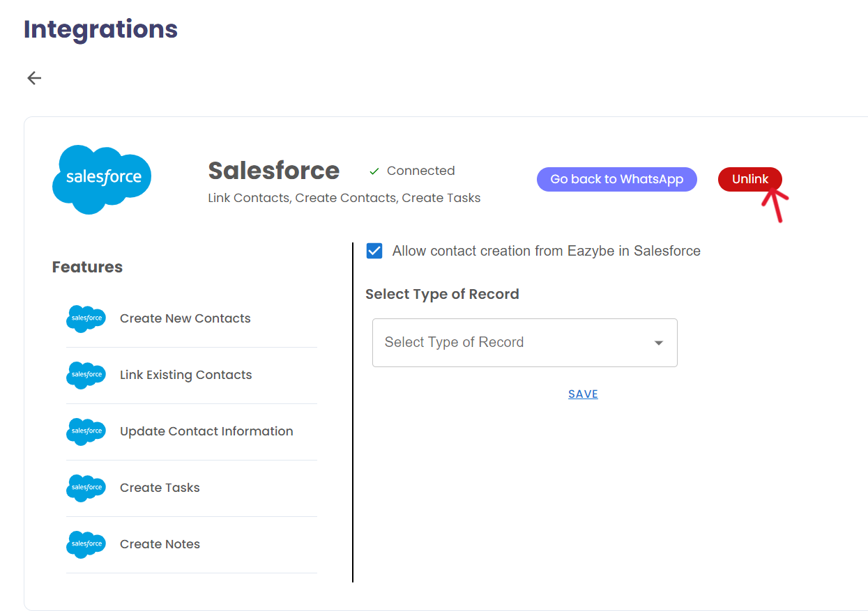This screenshot has height=611, width=868.
Task: Open the Select Type of Record dropdown
Action: click(524, 342)
